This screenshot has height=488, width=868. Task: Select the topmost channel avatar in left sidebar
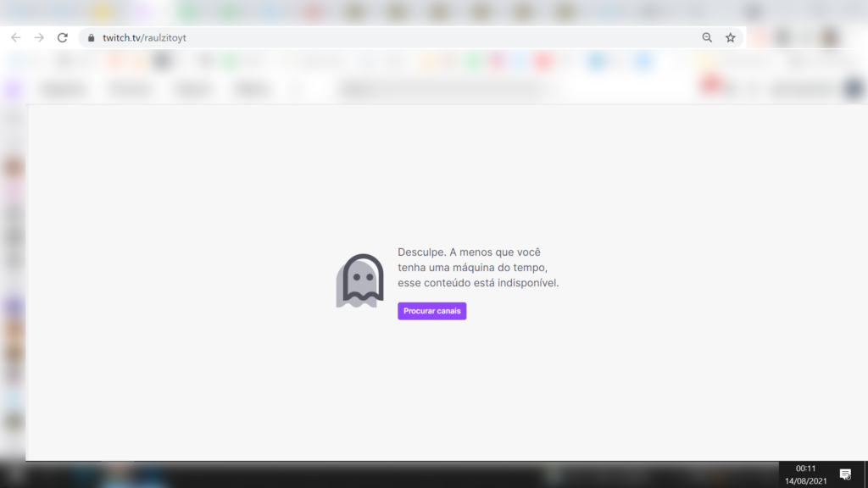(x=14, y=168)
